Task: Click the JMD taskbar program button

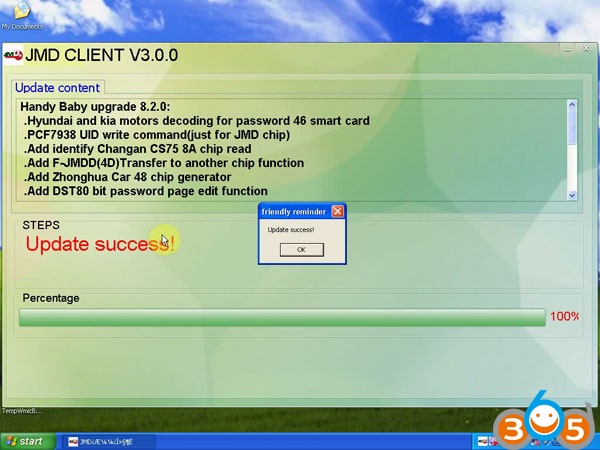Action: coord(108,442)
